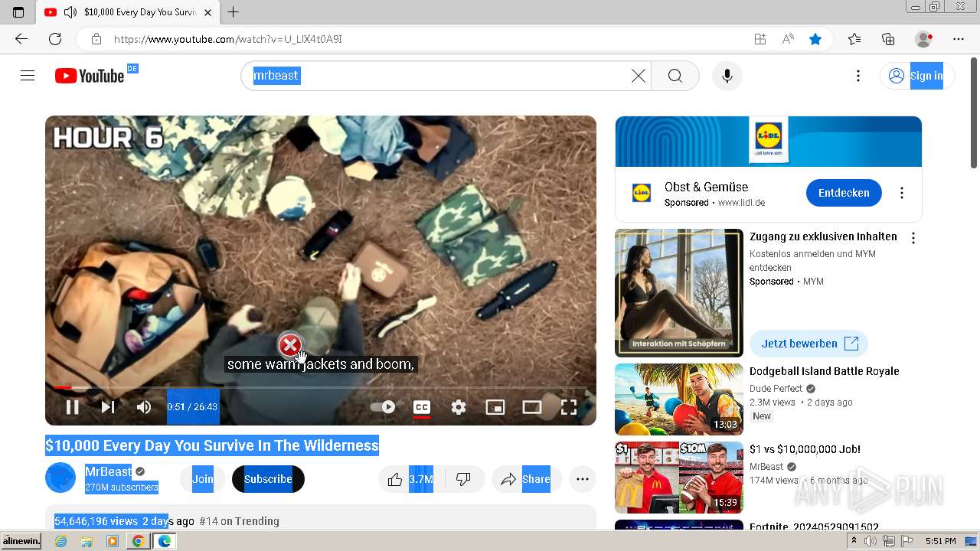The width and height of the screenshot is (980, 551).
Task: Open browser Collections
Action: click(888, 39)
